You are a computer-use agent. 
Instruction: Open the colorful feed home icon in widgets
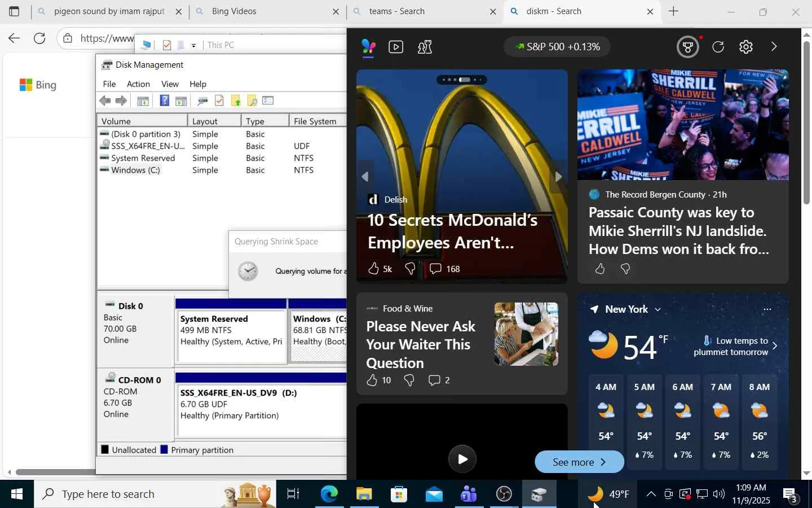368,47
